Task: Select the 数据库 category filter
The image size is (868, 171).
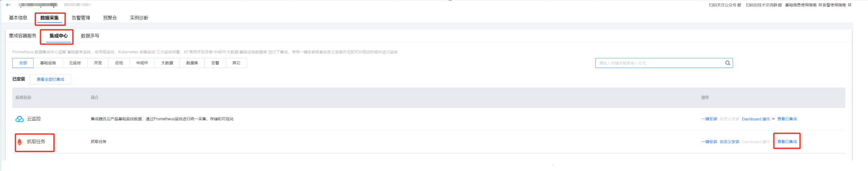Action: point(192,63)
